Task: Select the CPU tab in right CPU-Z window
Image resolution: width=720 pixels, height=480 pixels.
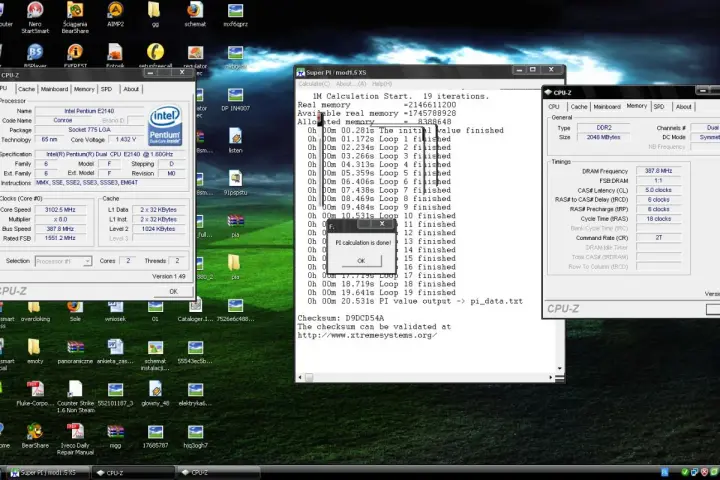Action: (554, 107)
